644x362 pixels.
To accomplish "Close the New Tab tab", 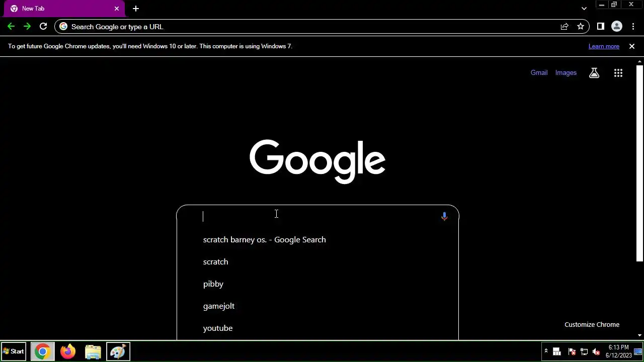I will (117, 9).
